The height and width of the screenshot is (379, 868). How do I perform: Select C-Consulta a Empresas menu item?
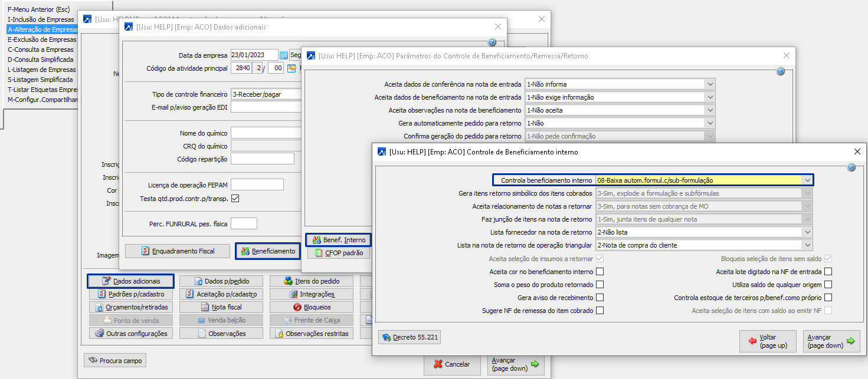click(41, 50)
